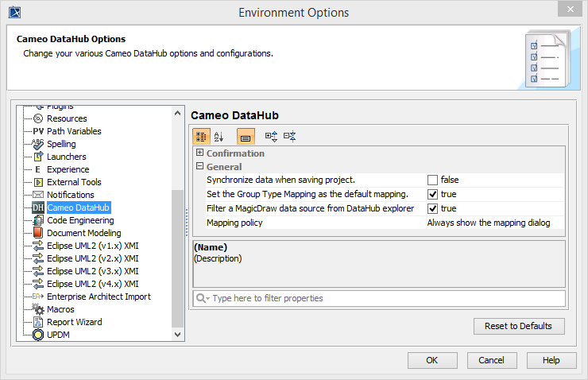This screenshot has height=380, width=588.
Task: Uncheck filter MagicDraw data source checkbox
Action: (433, 208)
